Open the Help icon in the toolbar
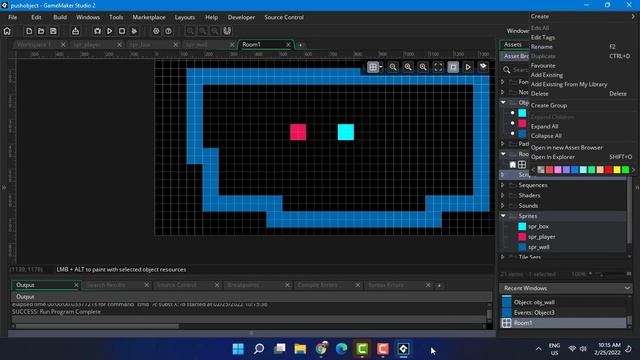This screenshot has height=360, width=640. pos(168,31)
